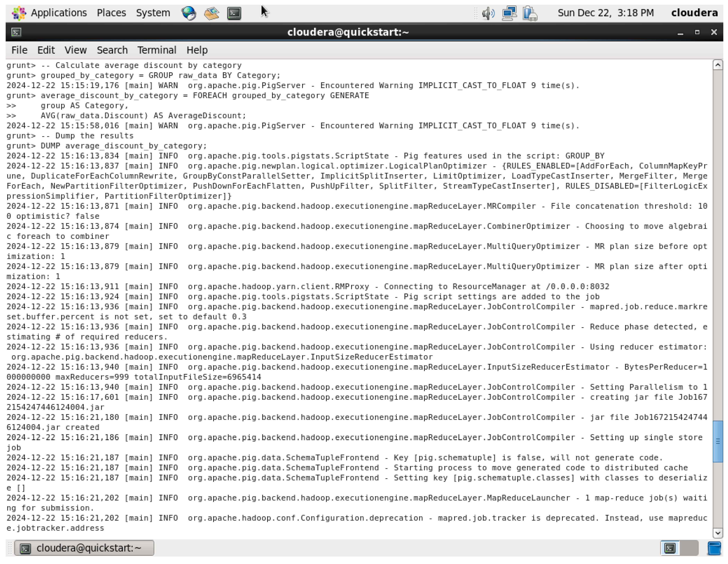Open the Terminal menu in the menu bar
This screenshot has height=564, width=728.
157,50
